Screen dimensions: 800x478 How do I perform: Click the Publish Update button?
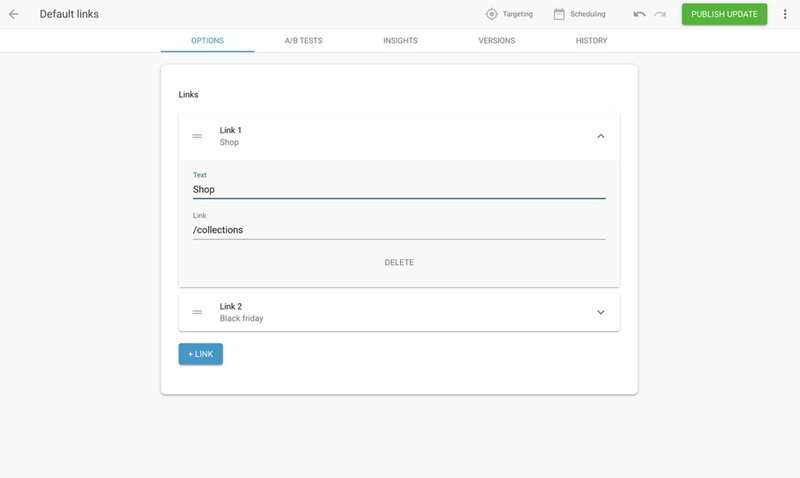pos(724,14)
